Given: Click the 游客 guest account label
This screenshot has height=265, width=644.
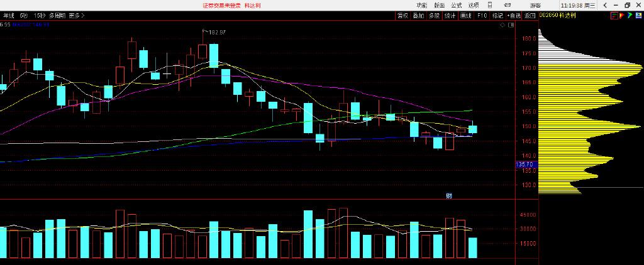Looking at the screenshot, I should [535, 5].
